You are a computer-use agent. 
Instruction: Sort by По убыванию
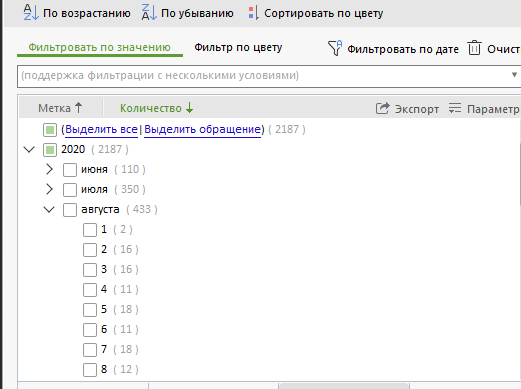tap(197, 13)
